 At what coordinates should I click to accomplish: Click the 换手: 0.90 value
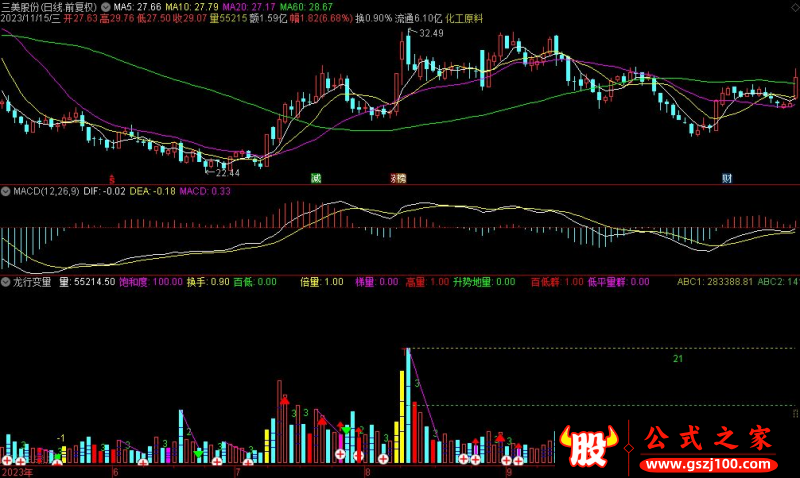point(208,282)
